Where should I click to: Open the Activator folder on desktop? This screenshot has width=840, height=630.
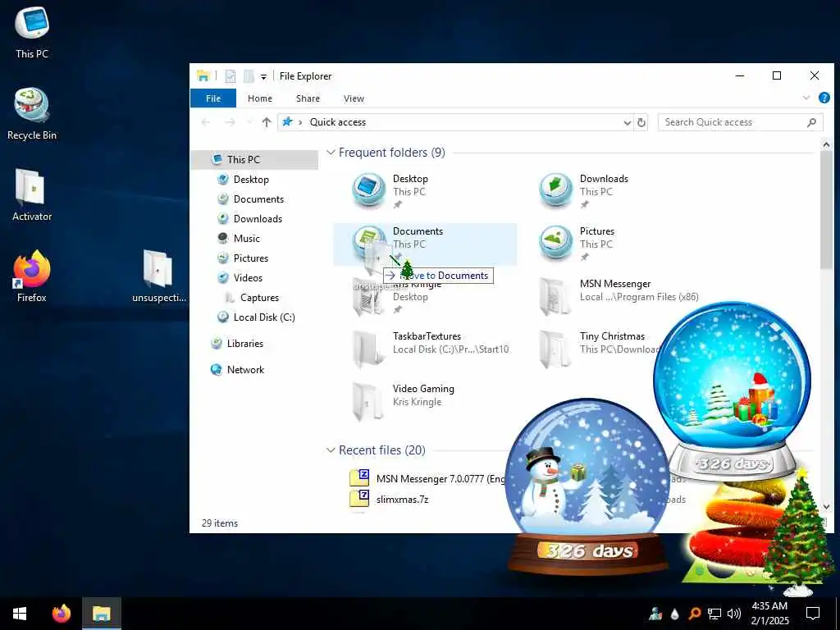point(32,195)
